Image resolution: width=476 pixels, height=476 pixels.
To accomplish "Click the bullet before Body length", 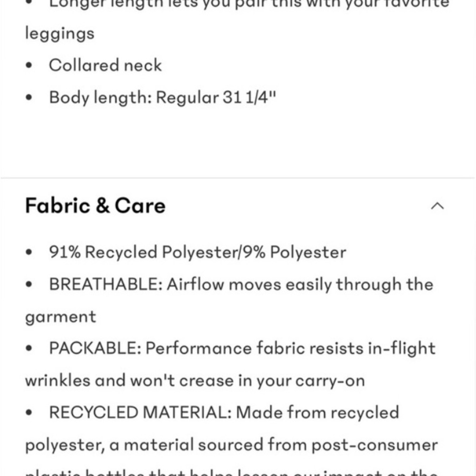I will click(x=30, y=98).
